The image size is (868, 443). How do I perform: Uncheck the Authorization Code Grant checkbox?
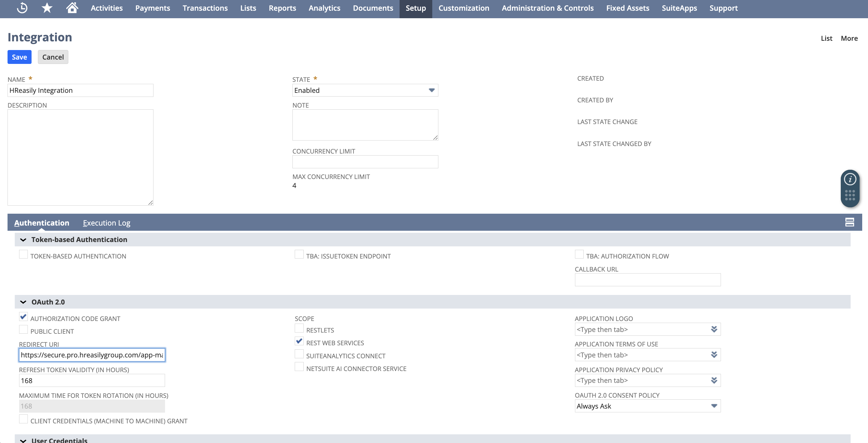pyautogui.click(x=23, y=317)
